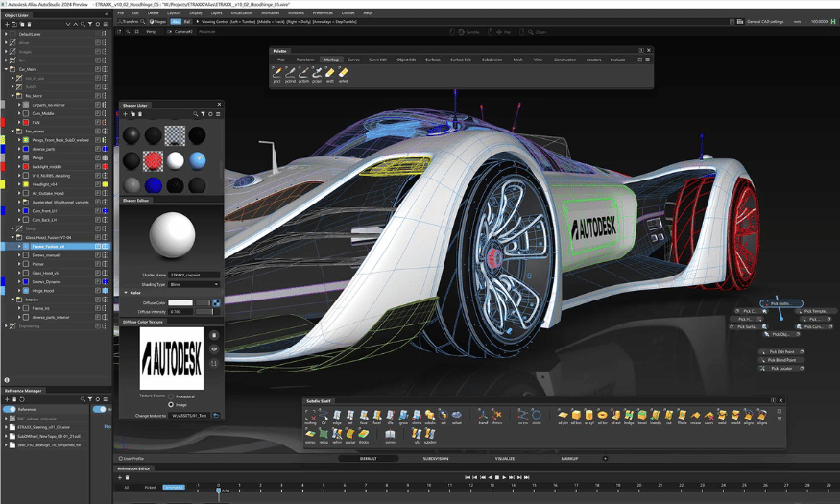Open the Shading Type Blinn dropdown
Image resolution: width=840 pixels, height=504 pixels.
(195, 284)
